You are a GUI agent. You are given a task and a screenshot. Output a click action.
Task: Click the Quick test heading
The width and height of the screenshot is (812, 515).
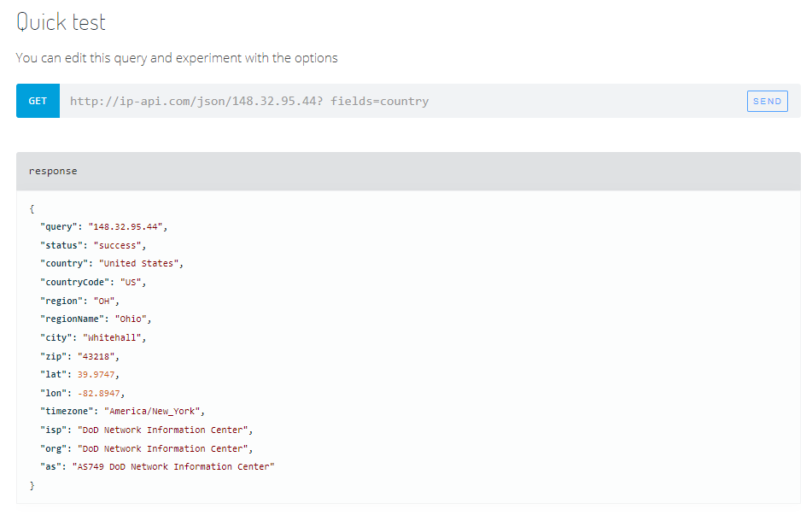coord(61,22)
